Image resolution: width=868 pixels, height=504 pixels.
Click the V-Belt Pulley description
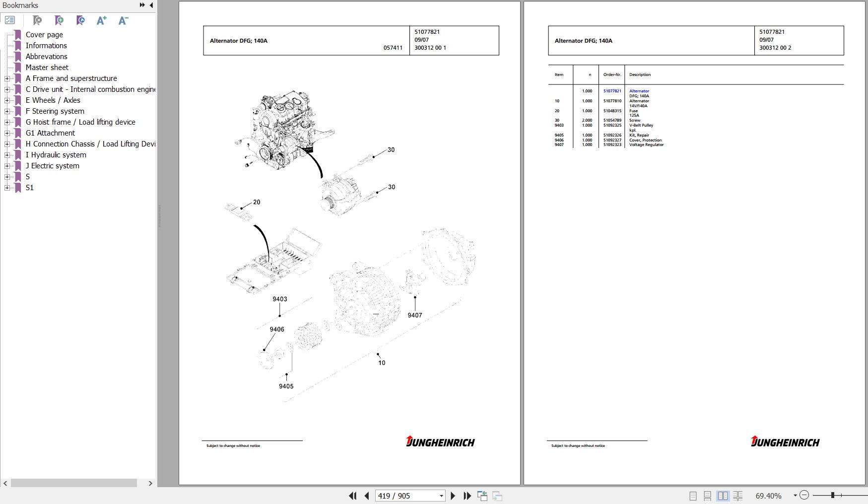point(641,125)
